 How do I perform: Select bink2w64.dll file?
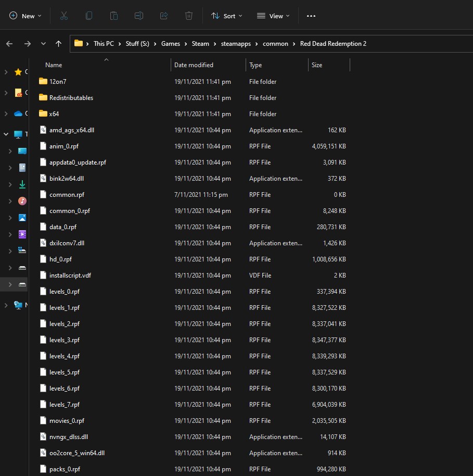tap(193, 179)
